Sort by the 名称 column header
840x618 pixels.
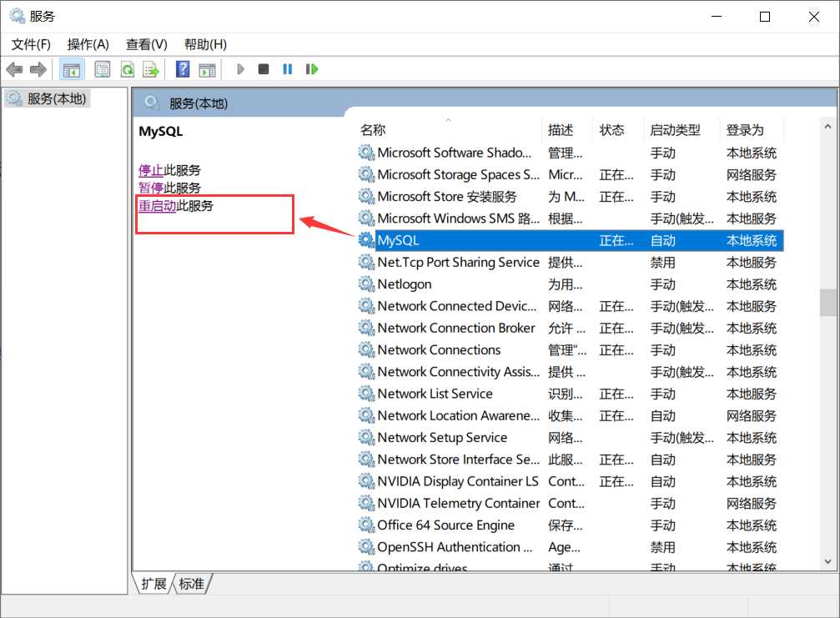click(x=450, y=129)
